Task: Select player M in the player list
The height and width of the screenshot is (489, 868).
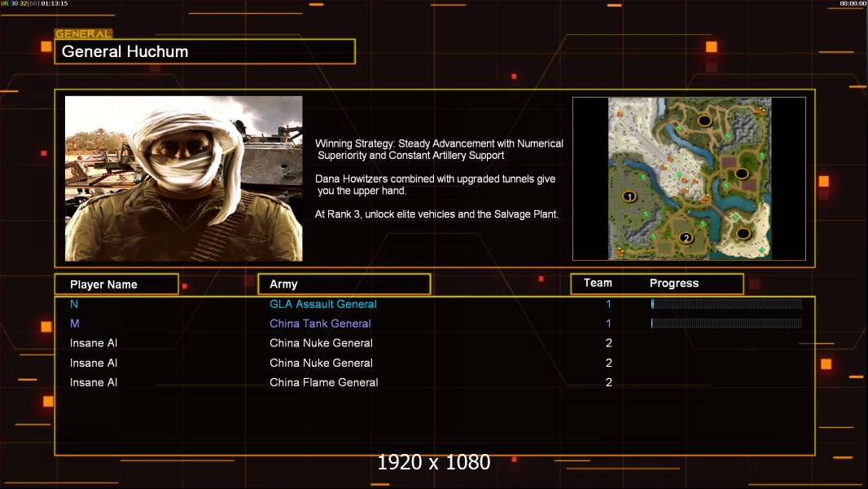Action: [75, 324]
